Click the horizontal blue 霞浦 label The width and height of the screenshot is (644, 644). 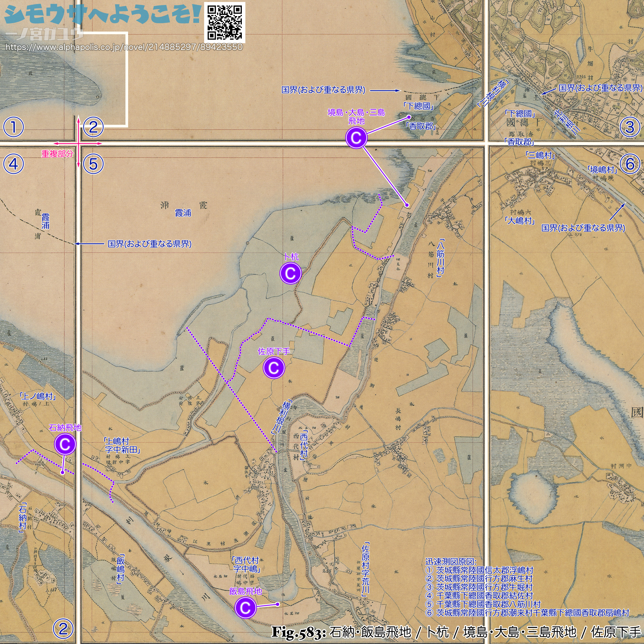[x=183, y=213]
